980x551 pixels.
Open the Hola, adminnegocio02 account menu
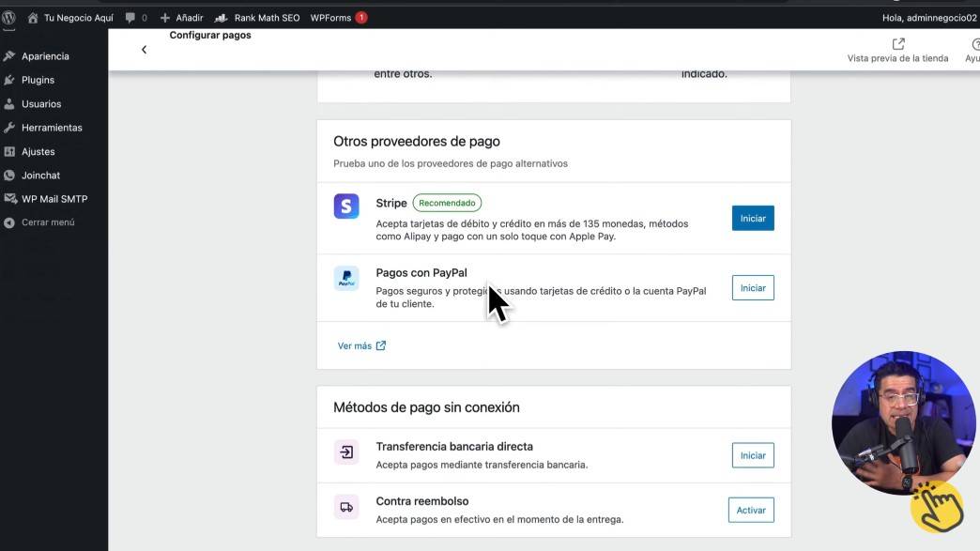[929, 18]
